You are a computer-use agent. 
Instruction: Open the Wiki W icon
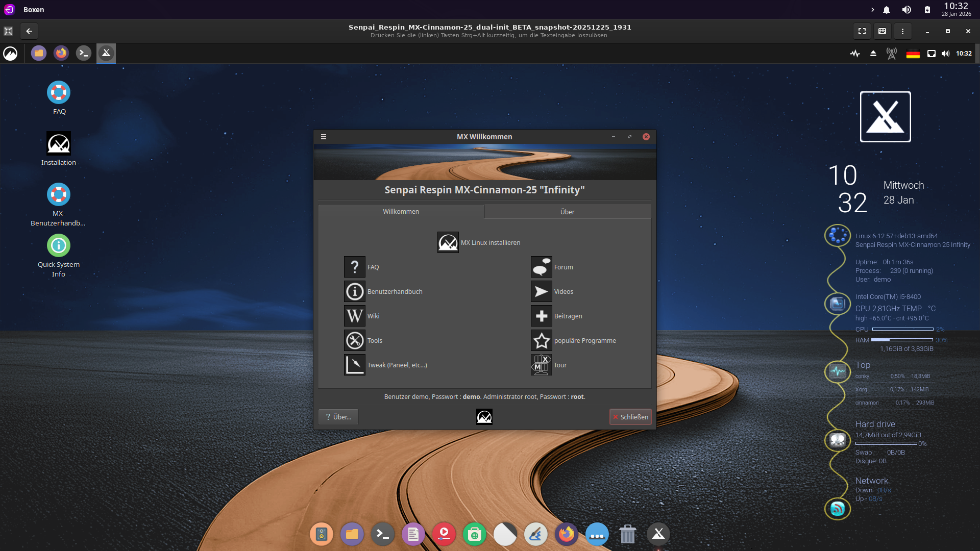(x=354, y=316)
